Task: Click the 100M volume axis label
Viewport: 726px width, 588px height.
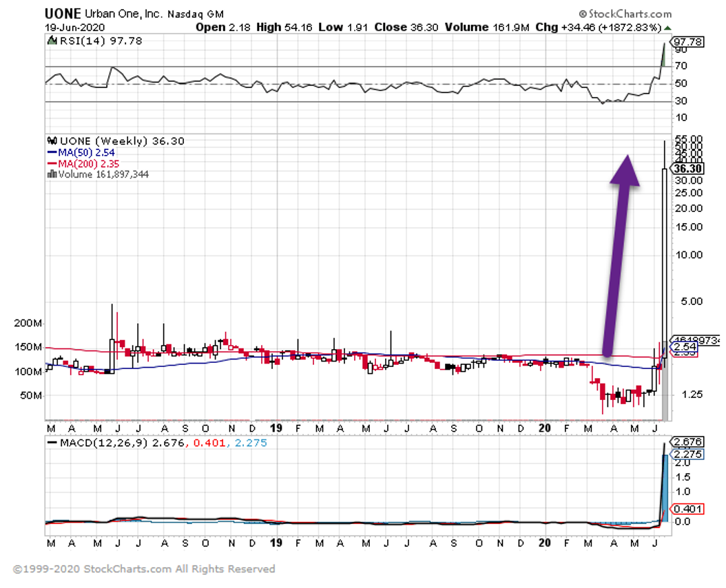Action: pyautogui.click(x=28, y=371)
